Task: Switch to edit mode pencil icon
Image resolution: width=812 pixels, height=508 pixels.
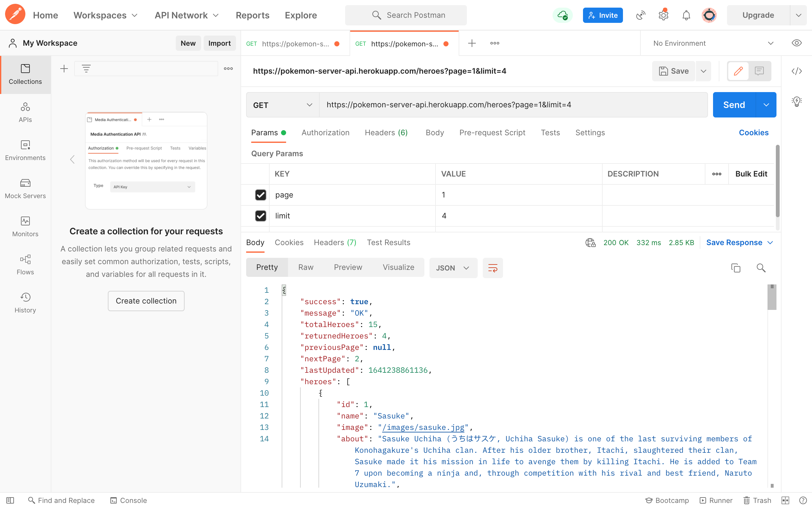Action: (738, 71)
